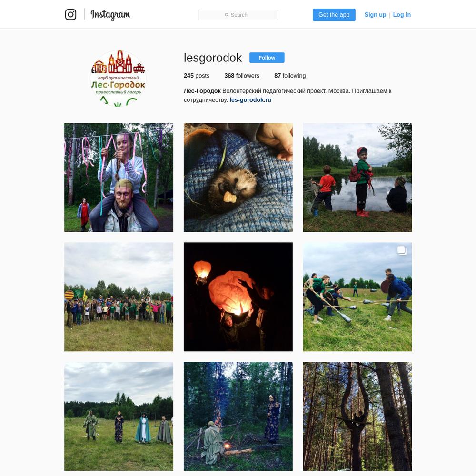This screenshot has height=476, width=476.
Task: Open the photo of children by the lake
Action: 357,178
